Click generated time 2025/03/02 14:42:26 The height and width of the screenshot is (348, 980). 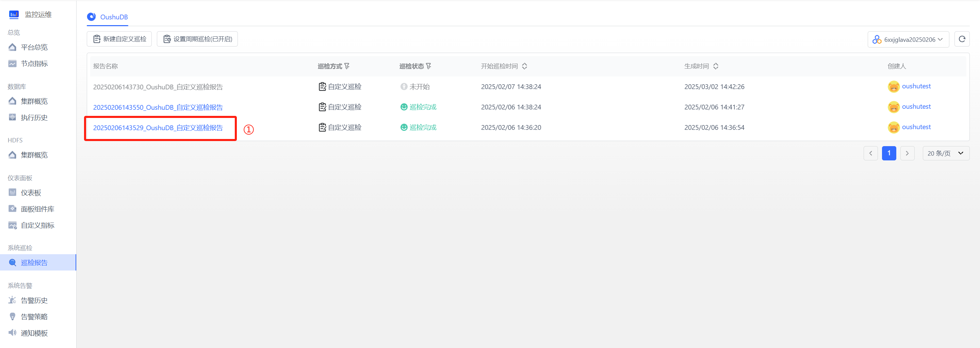(x=714, y=87)
